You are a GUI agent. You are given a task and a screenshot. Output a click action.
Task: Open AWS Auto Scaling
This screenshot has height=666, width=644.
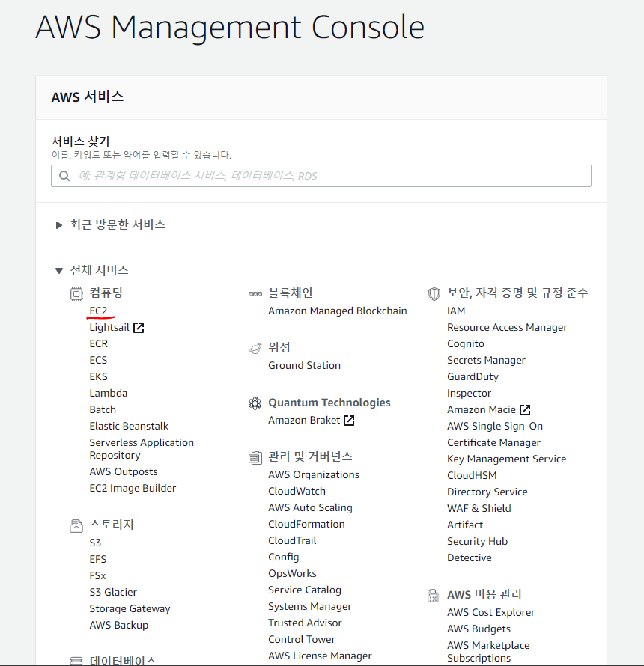point(310,508)
